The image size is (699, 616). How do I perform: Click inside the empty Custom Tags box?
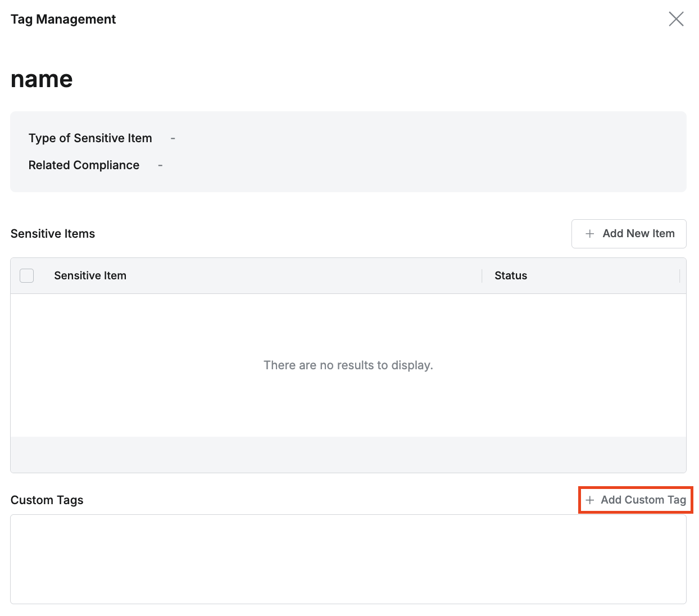(x=348, y=559)
